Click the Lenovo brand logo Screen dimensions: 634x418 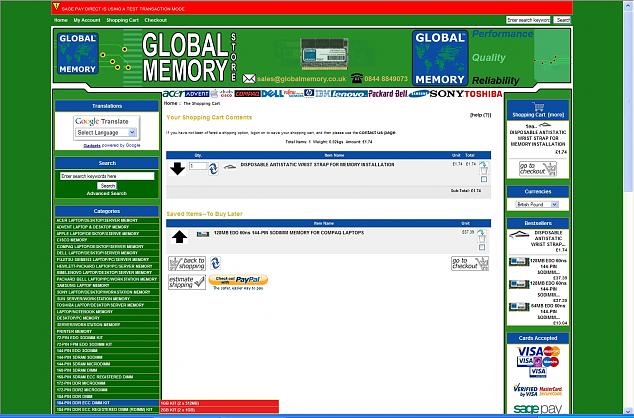349,94
